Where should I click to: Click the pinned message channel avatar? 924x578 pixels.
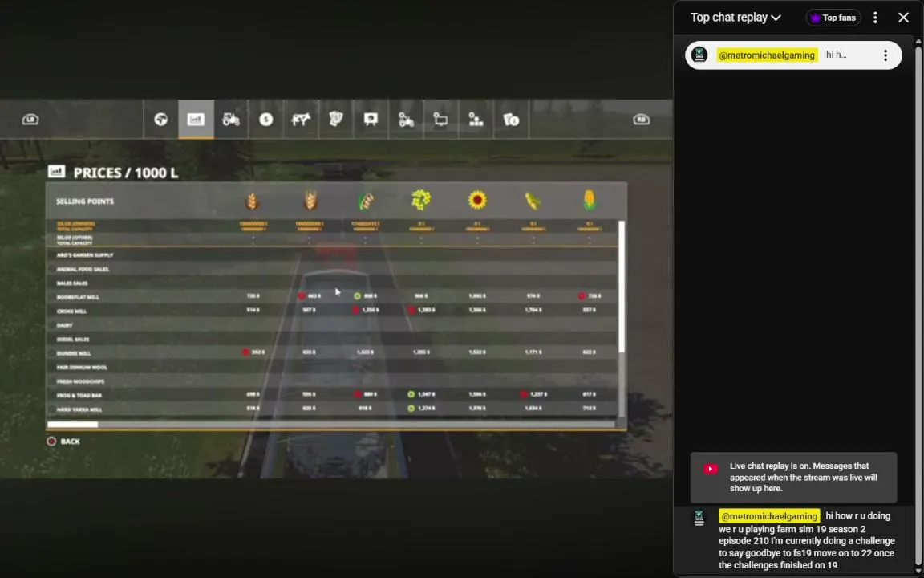pos(699,55)
